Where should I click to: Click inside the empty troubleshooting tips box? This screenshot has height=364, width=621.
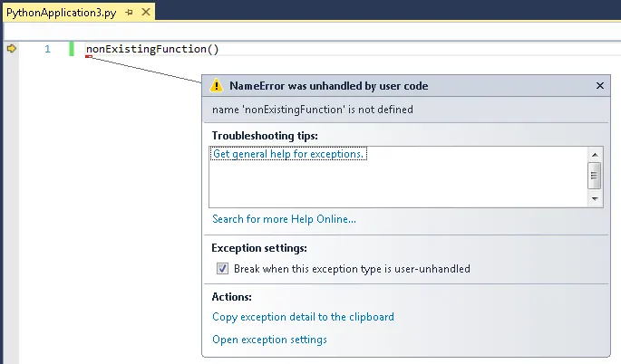[390, 186]
